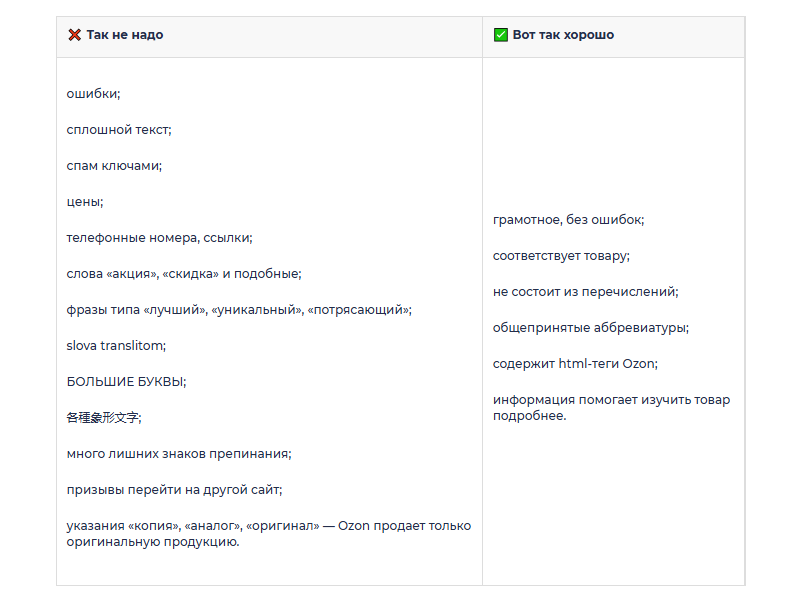Click on 'спам ключами;' text
The height and width of the screenshot is (604, 802).
pyautogui.click(x=114, y=166)
